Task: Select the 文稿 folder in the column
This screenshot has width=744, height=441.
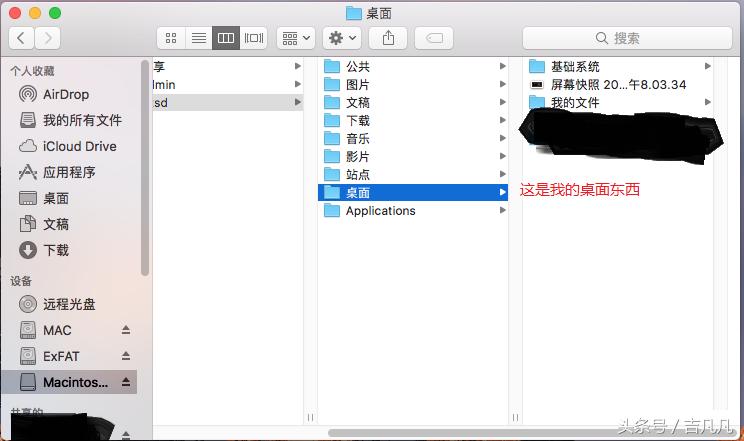Action: coord(413,103)
